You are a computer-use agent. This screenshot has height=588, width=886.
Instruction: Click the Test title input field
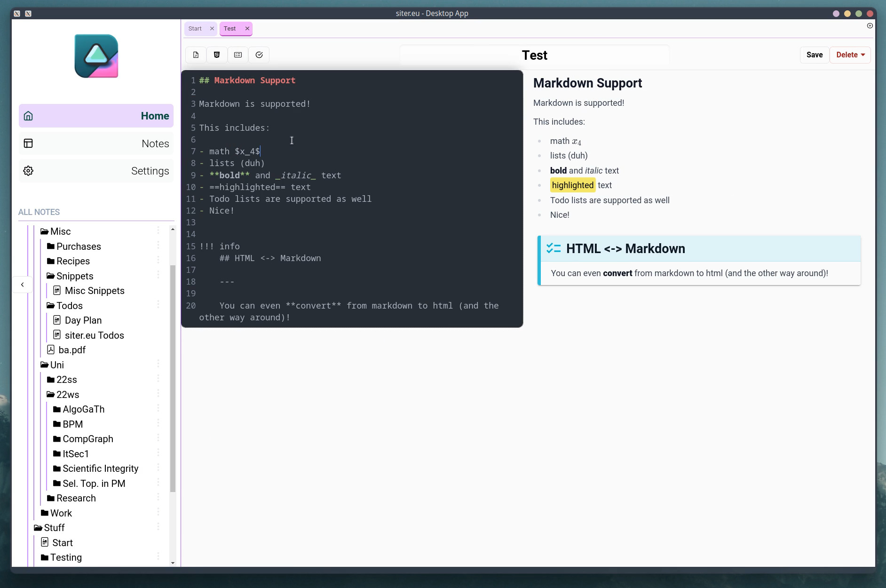535,55
